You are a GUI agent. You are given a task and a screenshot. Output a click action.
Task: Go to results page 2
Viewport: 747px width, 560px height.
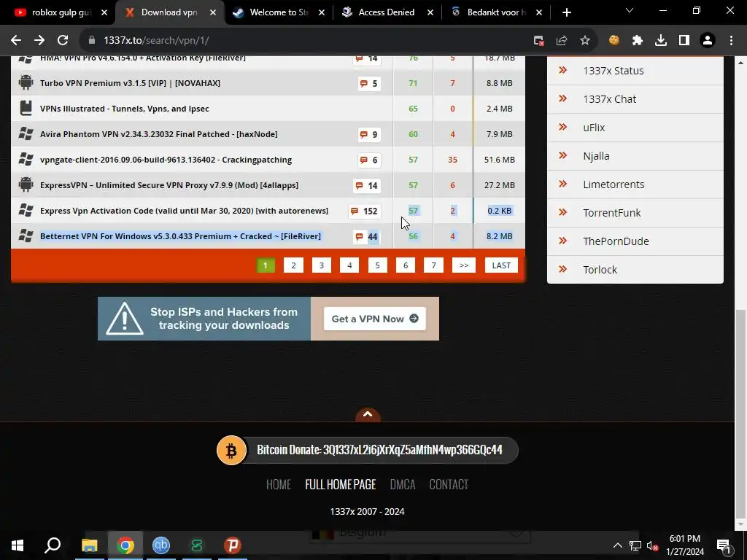[x=293, y=265]
